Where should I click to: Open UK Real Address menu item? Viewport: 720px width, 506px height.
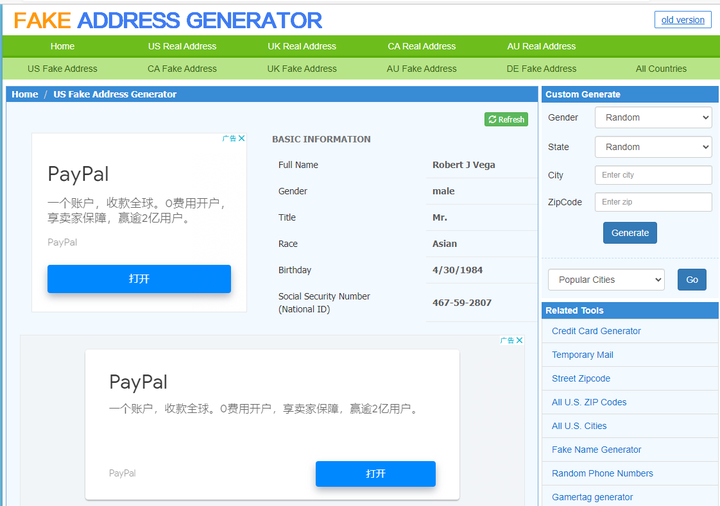click(x=302, y=46)
